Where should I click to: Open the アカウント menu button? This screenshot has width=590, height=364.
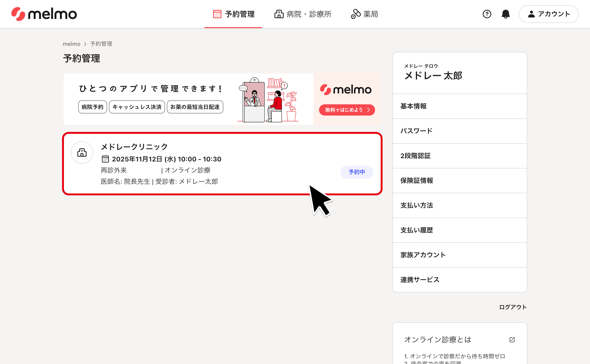549,14
